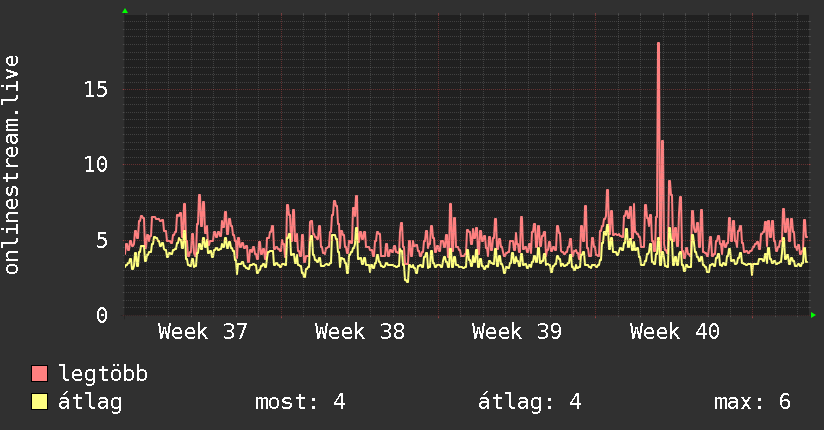Click the 'max: 6' value

[752, 402]
